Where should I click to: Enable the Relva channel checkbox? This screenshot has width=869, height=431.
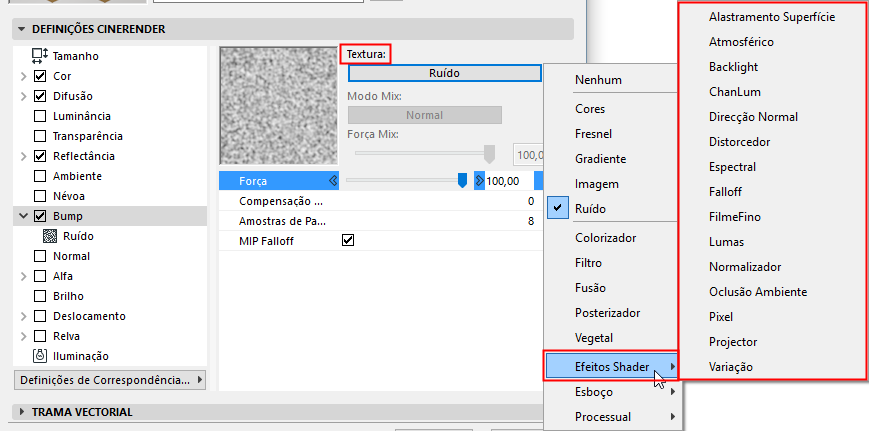40,336
